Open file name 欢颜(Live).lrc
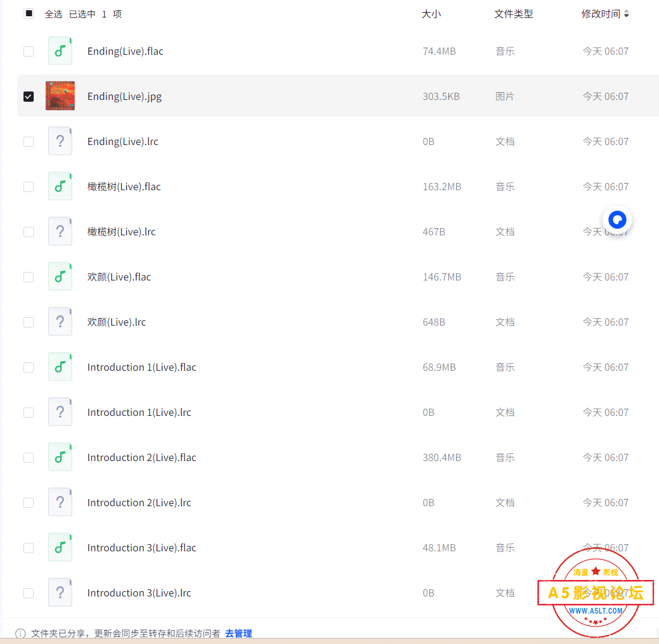 click(116, 323)
